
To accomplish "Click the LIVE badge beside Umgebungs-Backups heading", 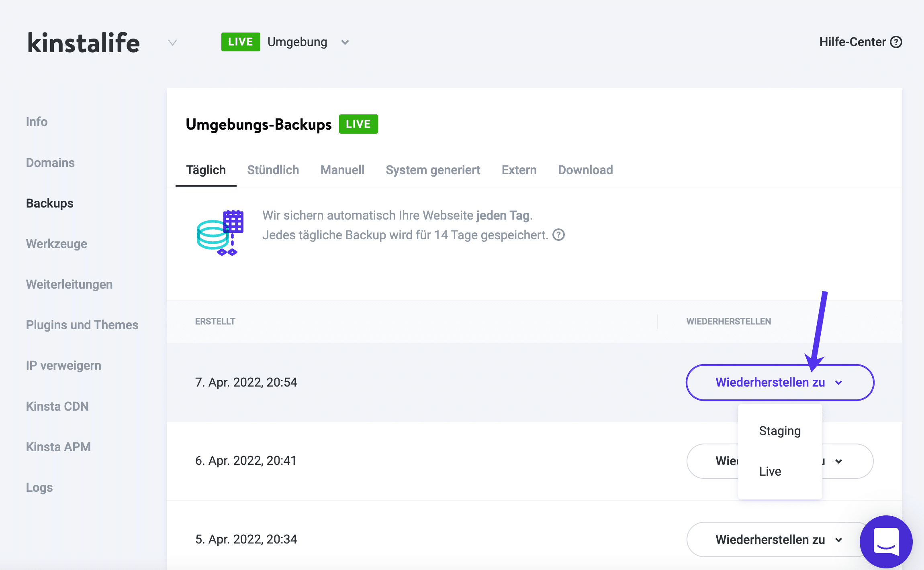I will coord(358,124).
